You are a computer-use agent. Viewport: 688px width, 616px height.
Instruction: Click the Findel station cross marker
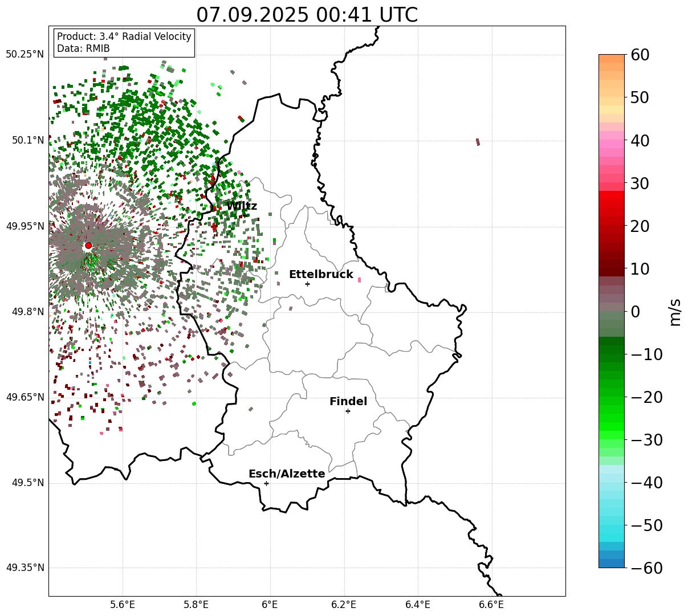(348, 411)
